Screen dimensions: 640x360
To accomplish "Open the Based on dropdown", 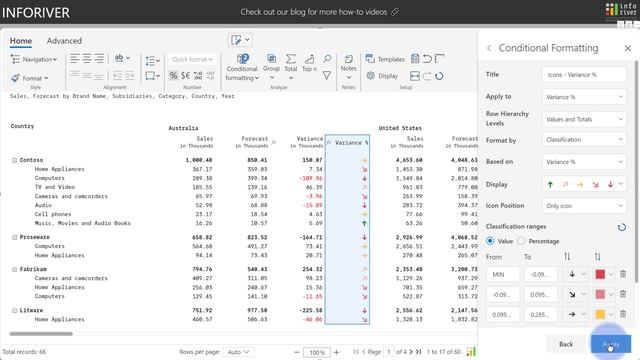I will tap(584, 162).
